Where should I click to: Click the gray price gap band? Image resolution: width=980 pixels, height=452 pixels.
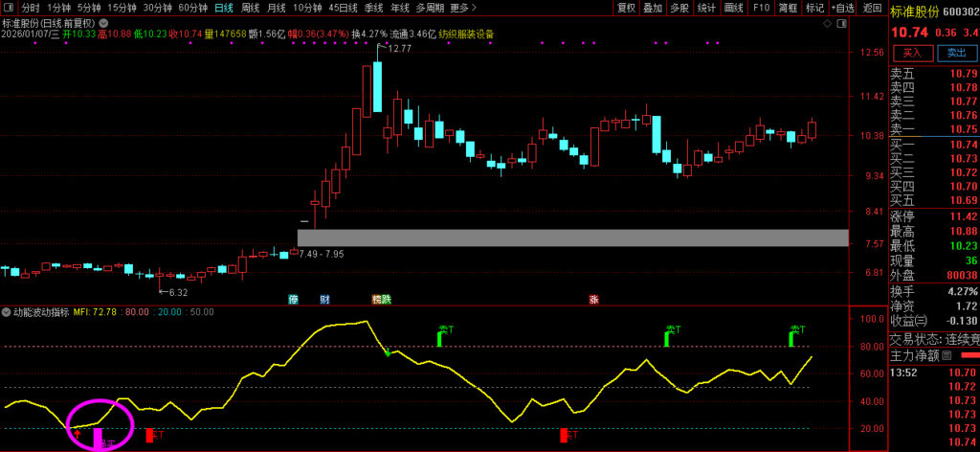[x=572, y=237]
